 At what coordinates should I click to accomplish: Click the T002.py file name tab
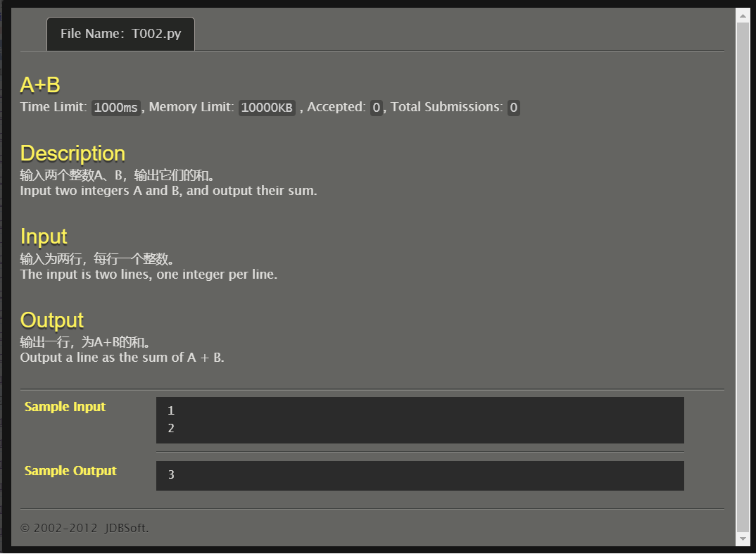pyautogui.click(x=120, y=33)
